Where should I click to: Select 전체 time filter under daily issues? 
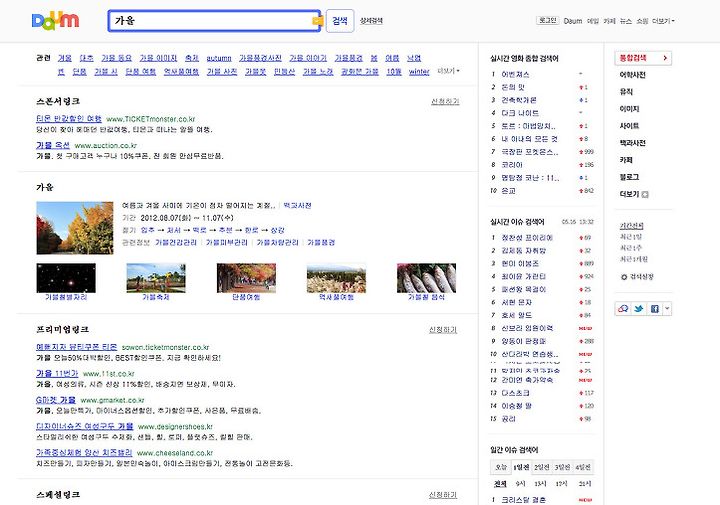[x=500, y=484]
